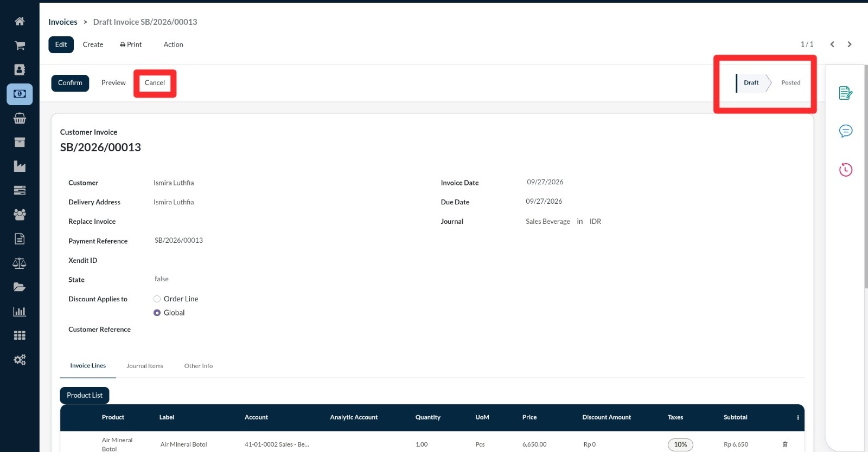The height and width of the screenshot is (452, 868).
Task: Click the 10% tax tag
Action: tap(680, 444)
